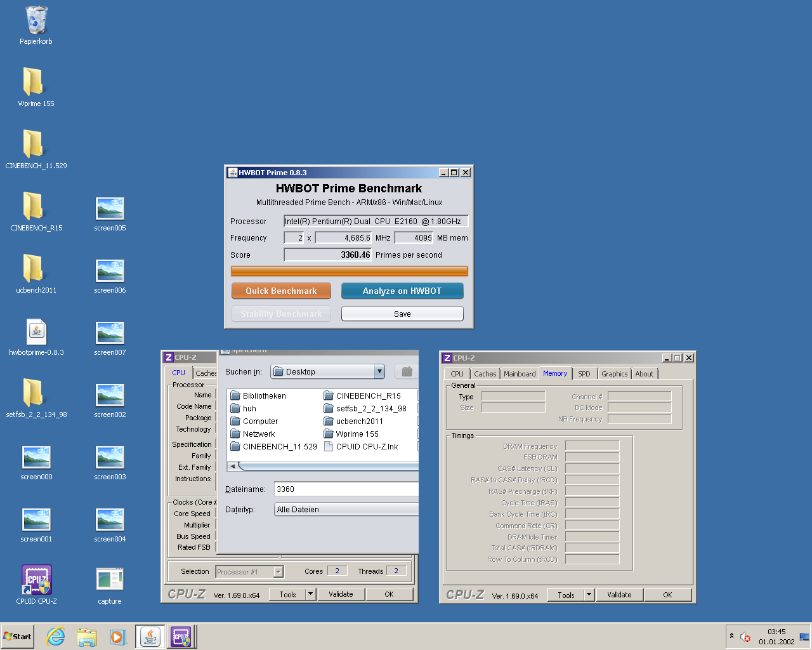This screenshot has width=812, height=650.
Task: Open Tools dropdown arrow in right CPU-Z
Action: point(589,595)
